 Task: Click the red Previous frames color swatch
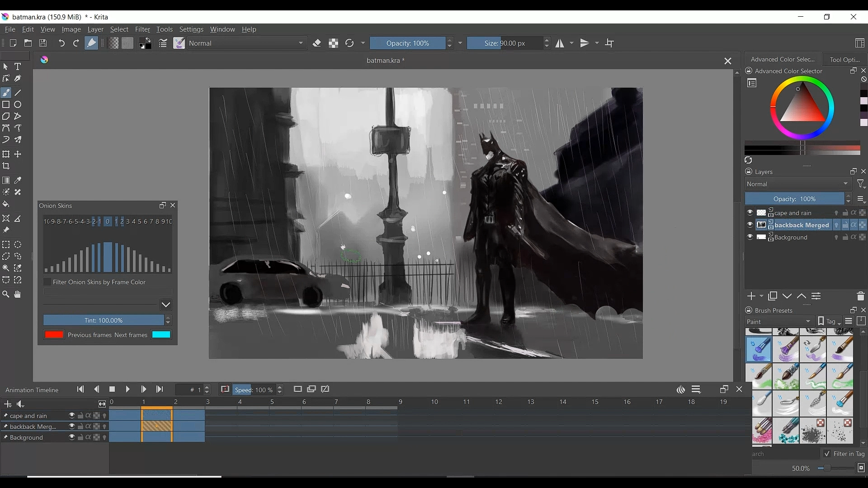coord(54,335)
